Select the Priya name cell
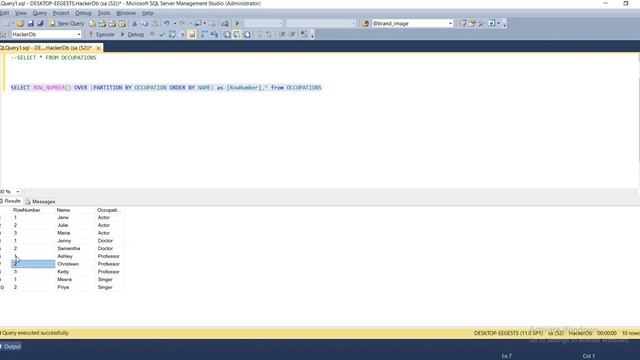The height and width of the screenshot is (360, 640). 75,287
